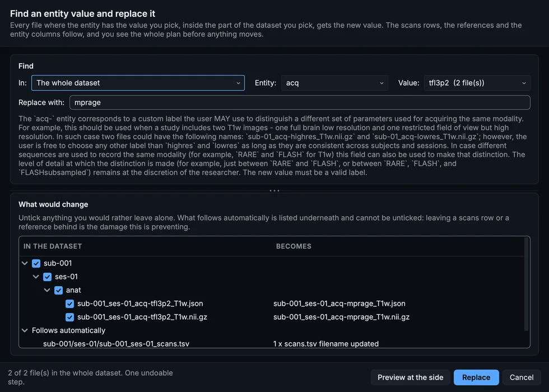The height and width of the screenshot is (392, 549).
Task: Untick the acq-tfl3p2_T1w.nii.gz file checkbox
Action: (69, 317)
